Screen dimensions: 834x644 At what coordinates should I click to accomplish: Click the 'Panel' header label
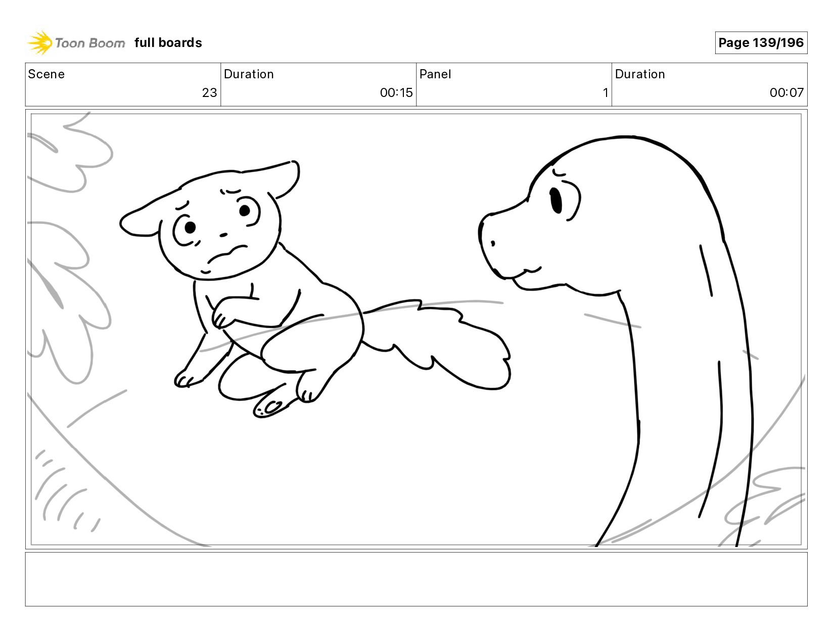click(x=435, y=74)
